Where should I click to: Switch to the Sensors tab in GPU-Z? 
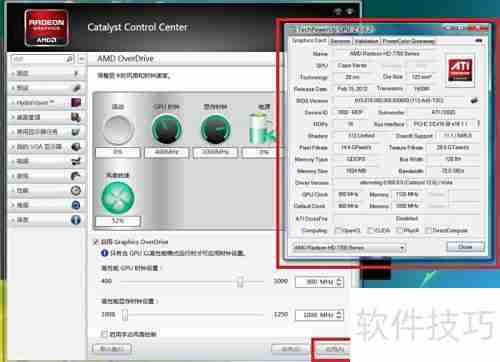click(x=340, y=41)
